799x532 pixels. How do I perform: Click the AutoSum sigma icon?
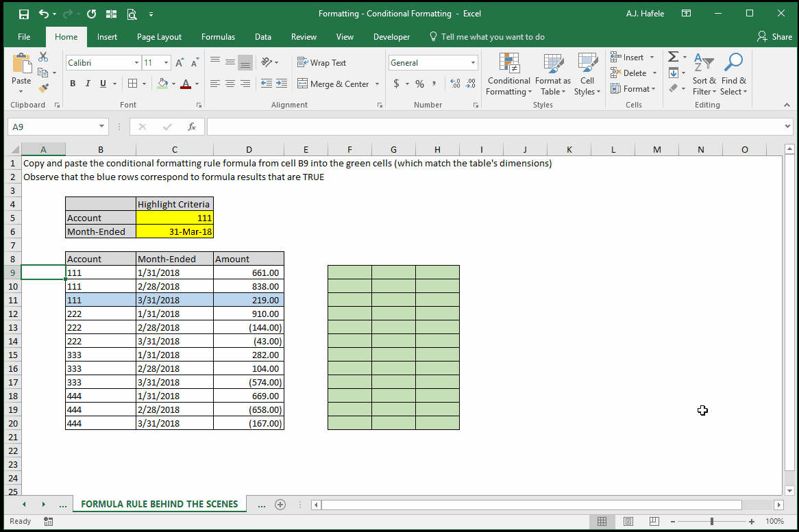tap(673, 57)
